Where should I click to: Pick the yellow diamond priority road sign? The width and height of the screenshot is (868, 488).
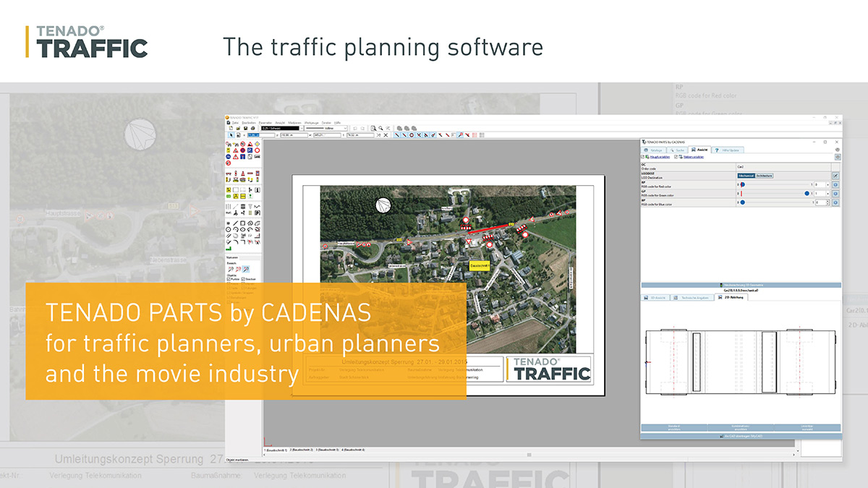click(258, 144)
